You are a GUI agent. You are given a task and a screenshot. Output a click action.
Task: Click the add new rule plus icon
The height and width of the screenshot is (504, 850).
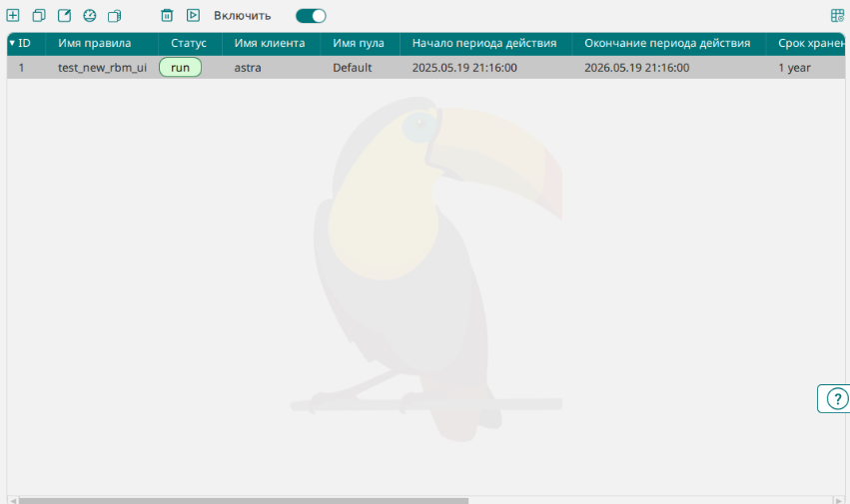tap(13, 16)
